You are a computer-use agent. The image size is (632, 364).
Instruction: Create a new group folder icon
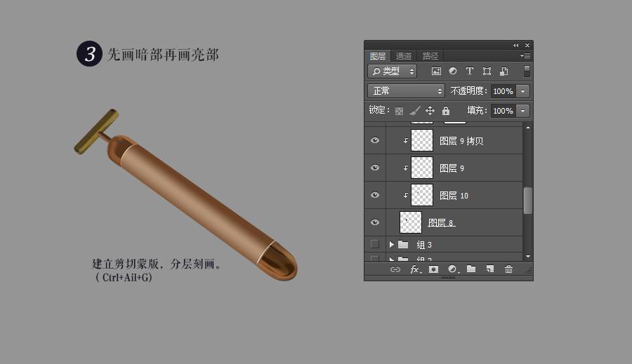[471, 269]
